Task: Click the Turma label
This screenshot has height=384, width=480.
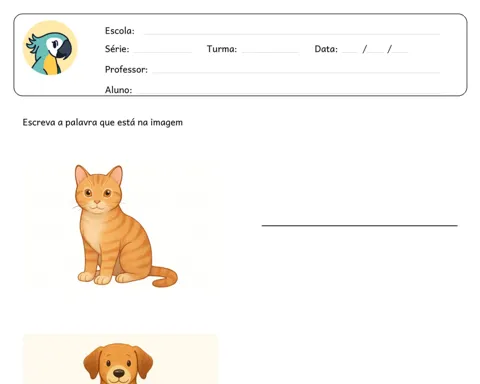Action: (x=222, y=49)
